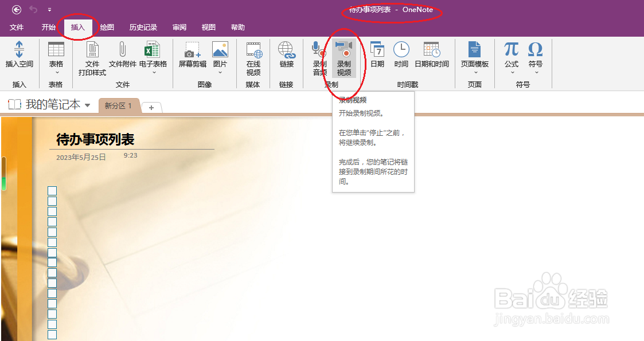Insert Date and Time stamp
This screenshot has height=341, width=644.
pyautogui.click(x=432, y=49)
